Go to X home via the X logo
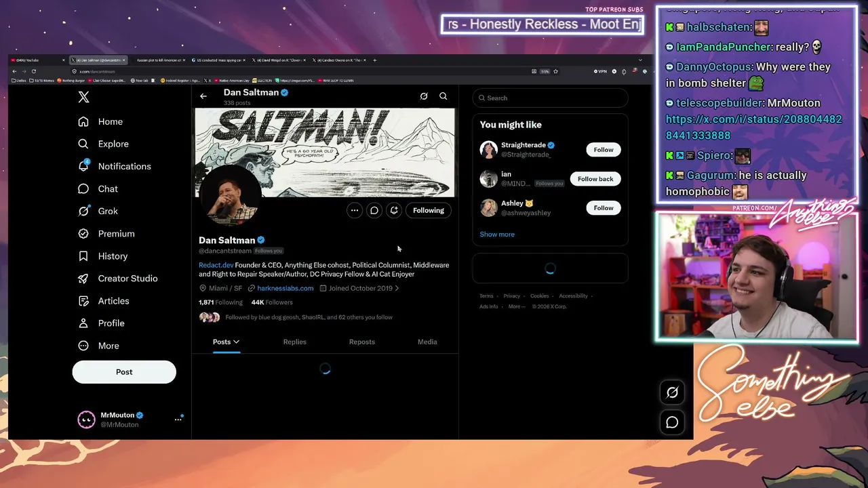This screenshot has height=488, width=868. pyautogui.click(x=83, y=97)
